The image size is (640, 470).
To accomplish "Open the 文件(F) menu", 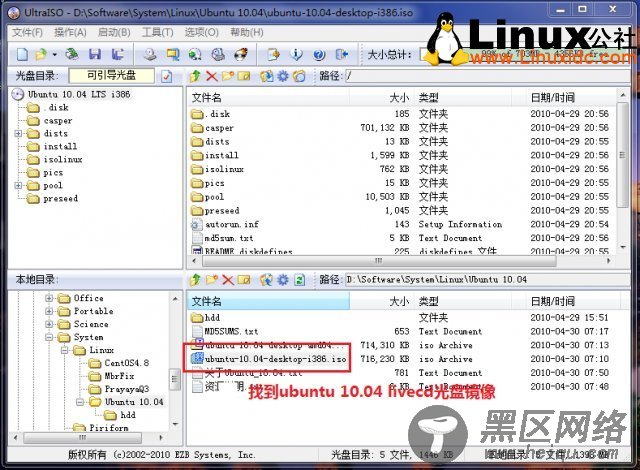I will coord(27,32).
